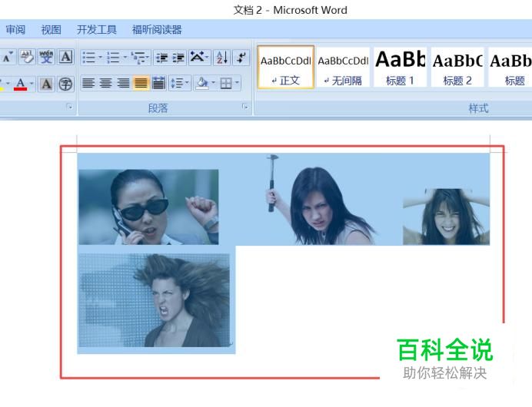The height and width of the screenshot is (407, 532).
Task: Open the Font dialog launcher
Action: pos(69,107)
